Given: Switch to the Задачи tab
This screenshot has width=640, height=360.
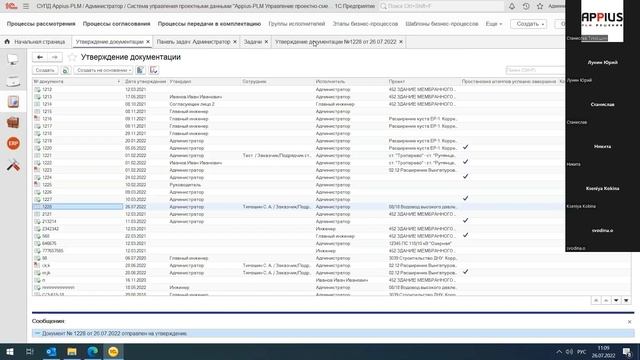Looking at the screenshot, I should pyautogui.click(x=253, y=42).
